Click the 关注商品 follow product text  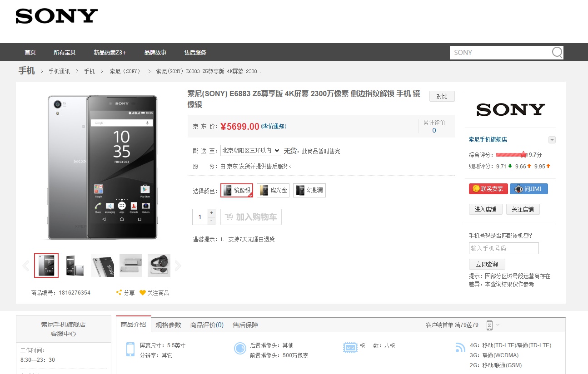[x=158, y=293]
